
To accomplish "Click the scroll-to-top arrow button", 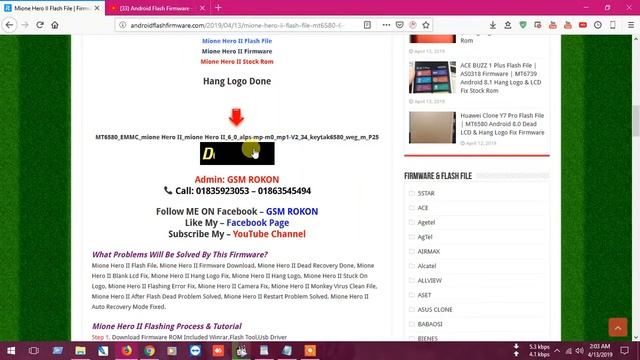I will pos(618,327).
